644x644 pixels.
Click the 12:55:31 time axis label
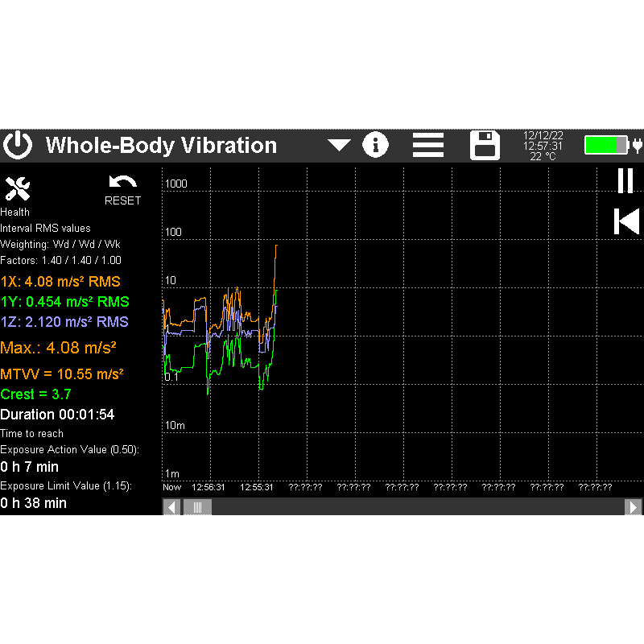256,488
